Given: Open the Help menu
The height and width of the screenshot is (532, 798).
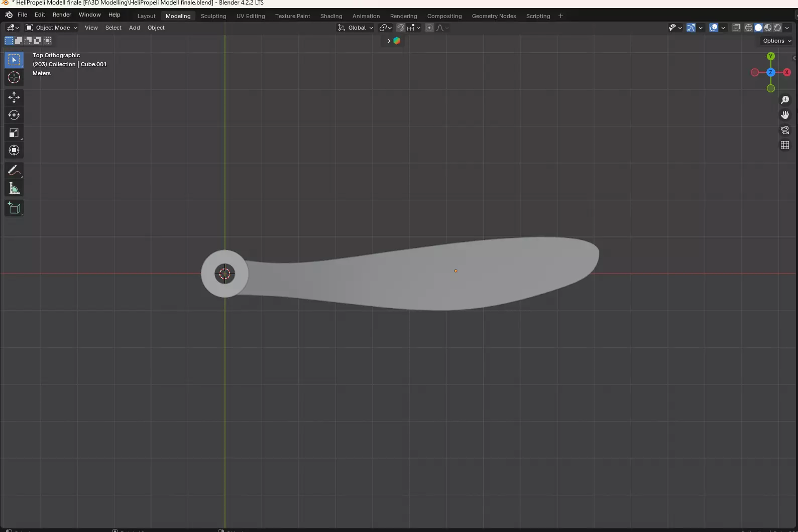Looking at the screenshot, I should pos(114,15).
